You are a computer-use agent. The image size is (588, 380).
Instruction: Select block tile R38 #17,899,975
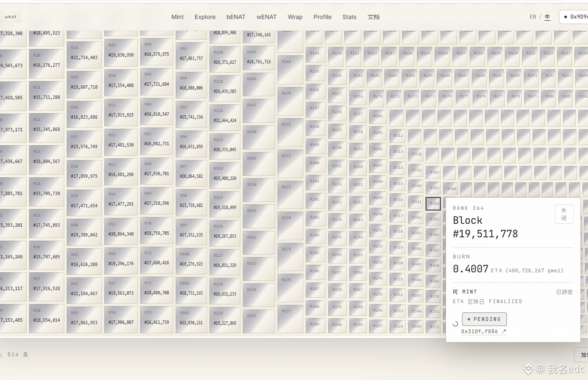point(84,173)
